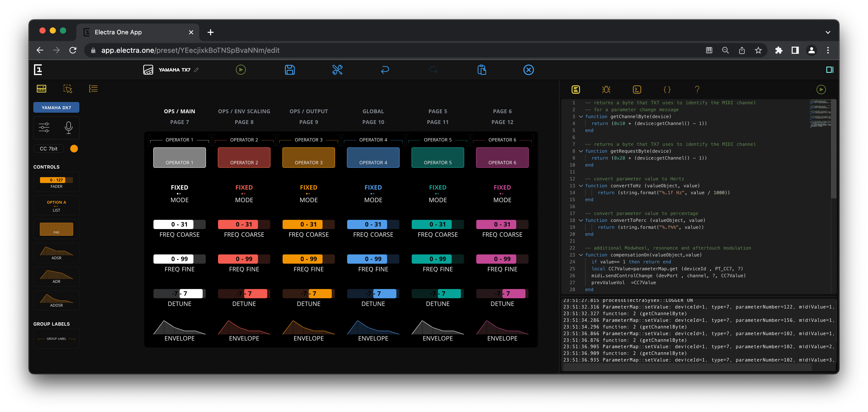This screenshot has width=868, height=412.
Task: Send preset with the green play icon
Action: click(x=241, y=70)
